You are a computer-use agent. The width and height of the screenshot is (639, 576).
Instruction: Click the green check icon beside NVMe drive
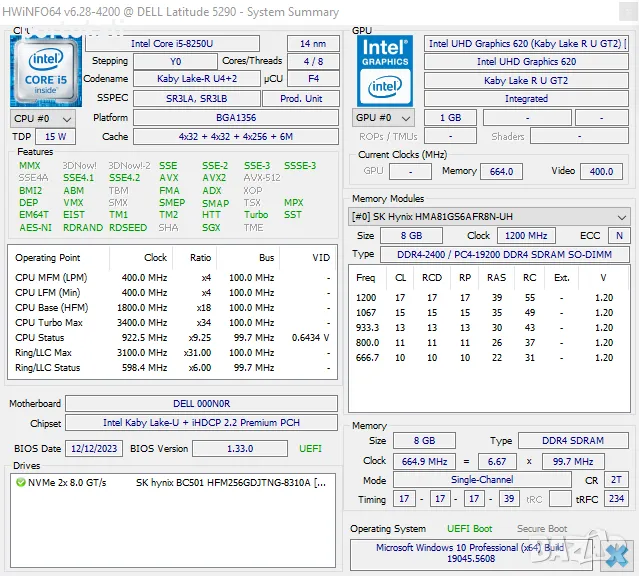coord(21,482)
